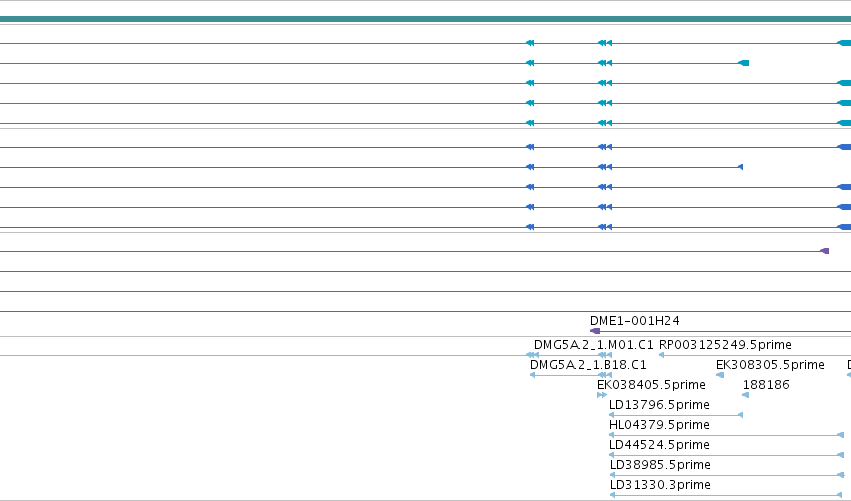The height and width of the screenshot is (501, 851).
Task: Click the DMG5A.2_1.B18.C1 label
Action: click(x=588, y=365)
